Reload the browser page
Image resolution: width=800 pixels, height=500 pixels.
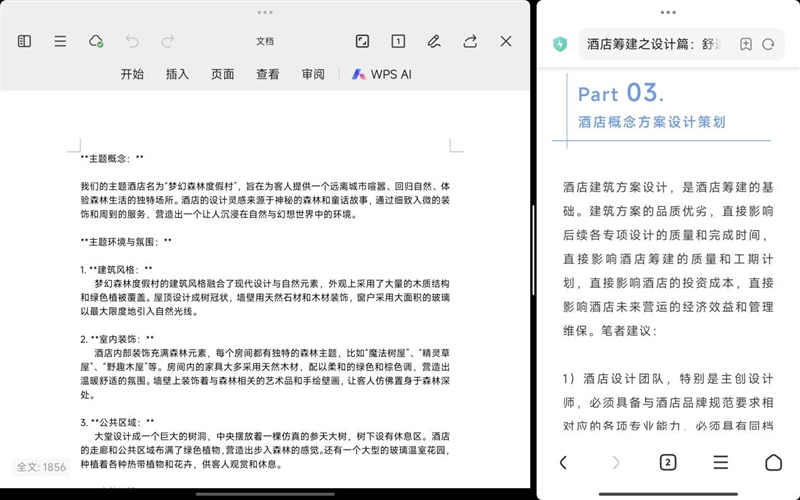768,44
